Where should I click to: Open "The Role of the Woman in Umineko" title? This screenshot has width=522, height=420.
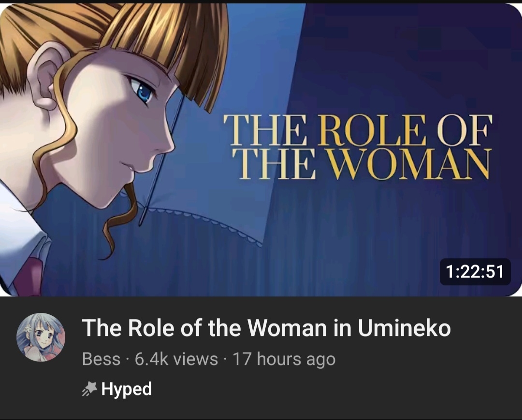pyautogui.click(x=266, y=328)
